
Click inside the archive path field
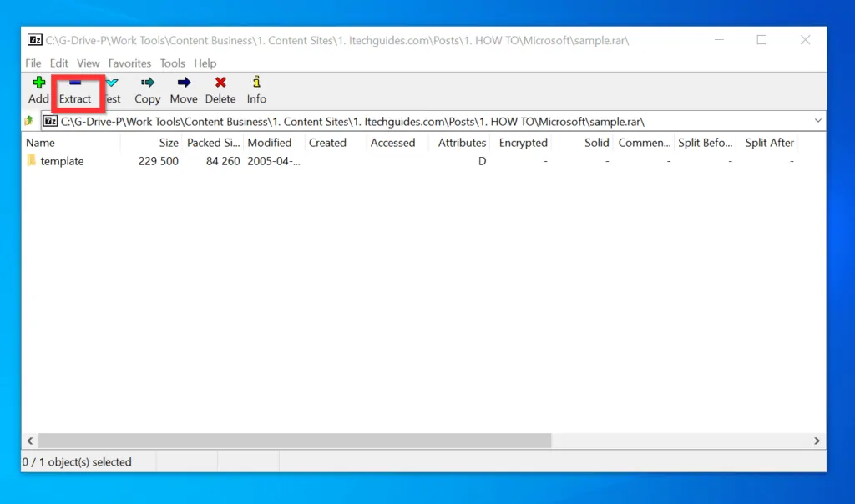(417, 122)
